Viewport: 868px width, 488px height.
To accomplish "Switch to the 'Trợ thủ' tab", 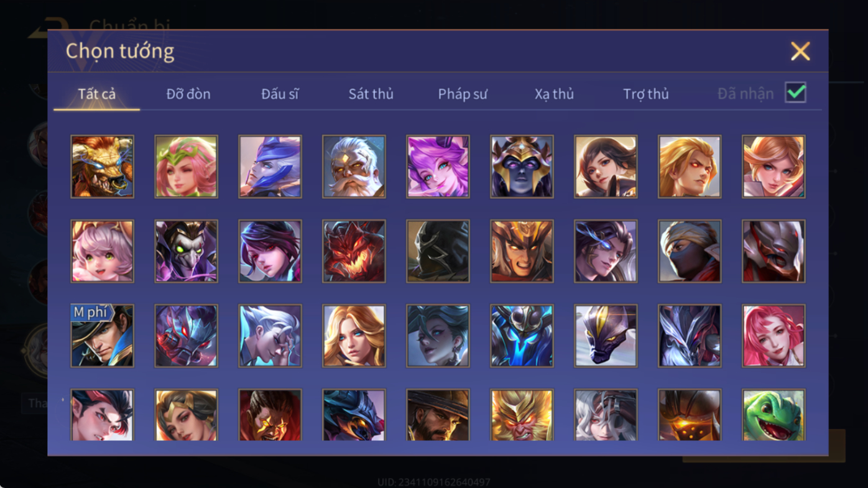I will (x=645, y=94).
